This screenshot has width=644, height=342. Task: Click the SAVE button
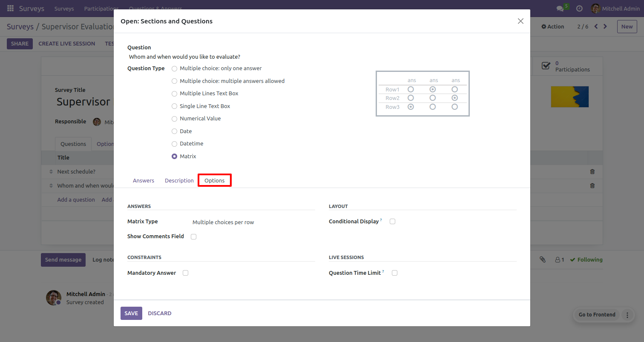coord(131,313)
